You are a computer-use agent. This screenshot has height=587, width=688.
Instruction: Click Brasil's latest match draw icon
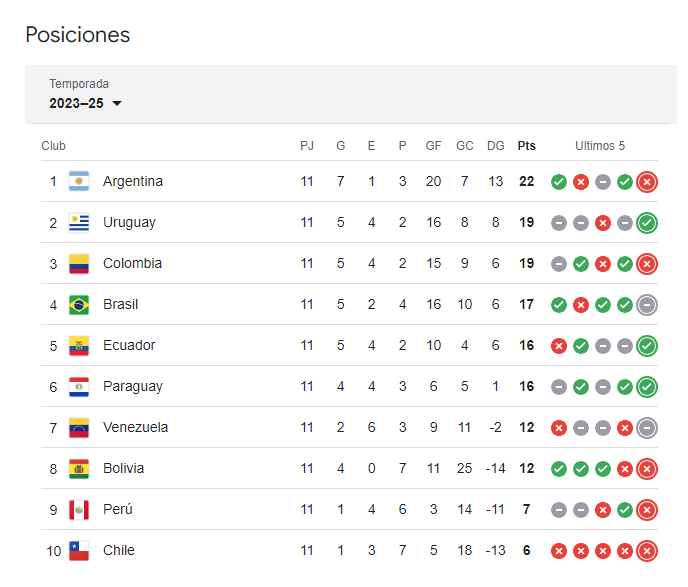pyautogui.click(x=647, y=305)
